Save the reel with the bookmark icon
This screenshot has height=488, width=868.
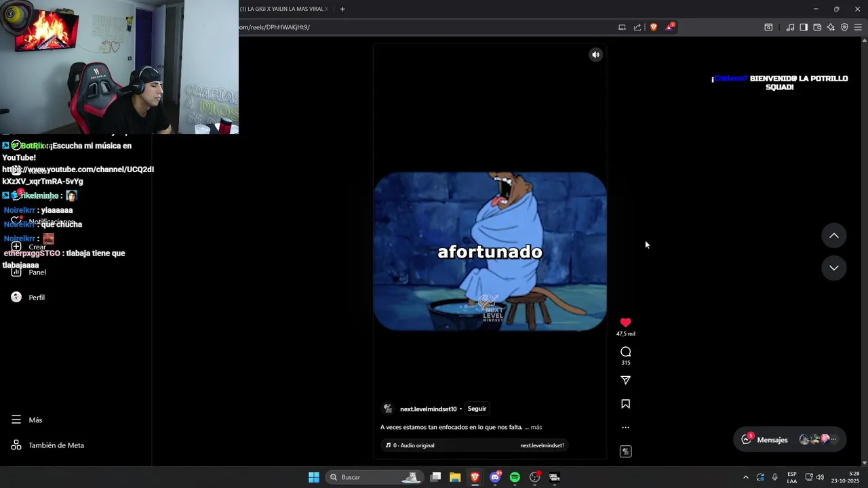pos(625,404)
